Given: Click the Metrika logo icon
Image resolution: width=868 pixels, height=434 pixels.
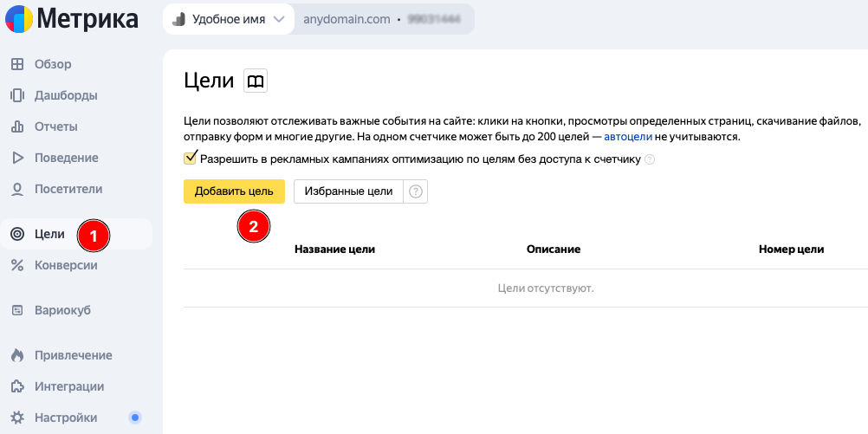Looking at the screenshot, I should 20,18.
